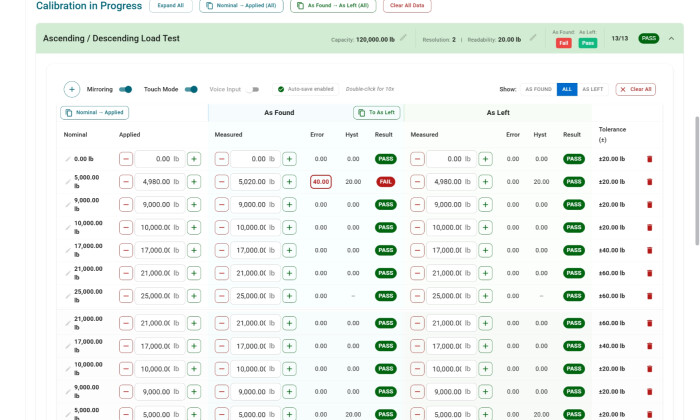Switch view to AS LEFT columns
This screenshot has height=420, width=700.
(x=592, y=89)
